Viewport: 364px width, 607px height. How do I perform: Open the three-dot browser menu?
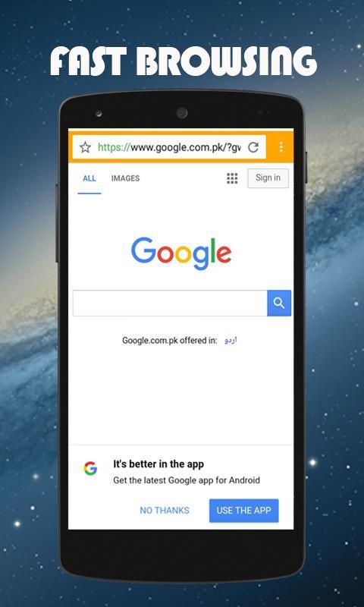[x=281, y=147]
